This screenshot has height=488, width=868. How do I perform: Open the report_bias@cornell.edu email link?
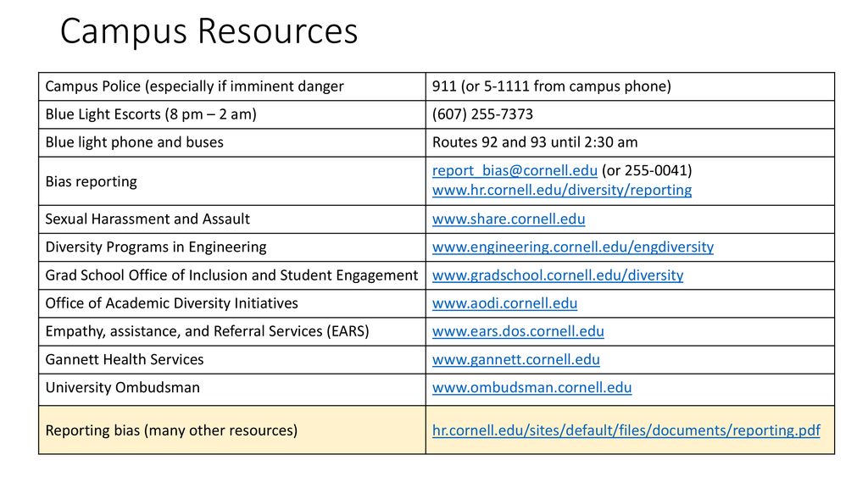pyautogui.click(x=515, y=170)
